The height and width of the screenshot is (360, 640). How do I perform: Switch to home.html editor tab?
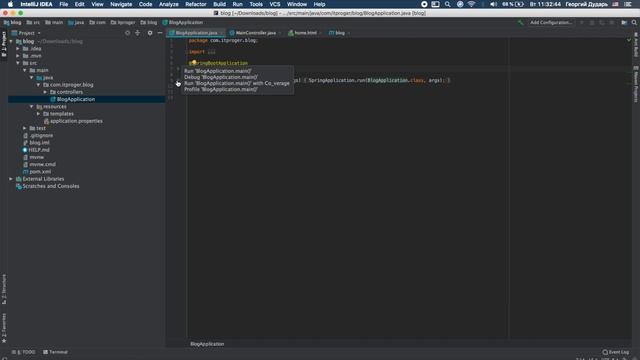[x=305, y=33]
